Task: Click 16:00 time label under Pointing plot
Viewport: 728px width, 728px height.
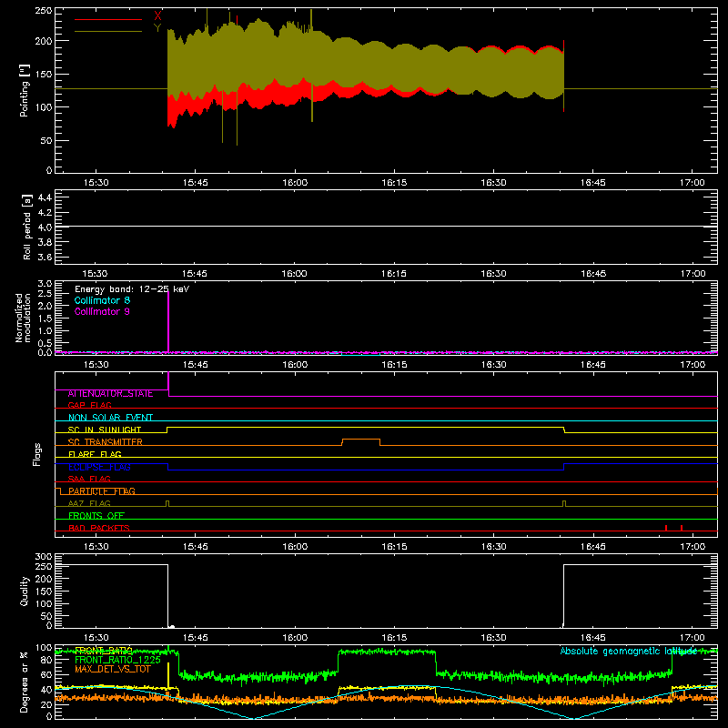Action: tap(295, 183)
